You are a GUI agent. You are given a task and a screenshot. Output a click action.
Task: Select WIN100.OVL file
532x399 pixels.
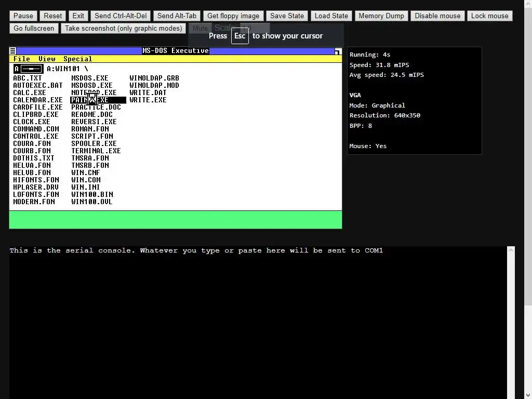tap(92, 202)
